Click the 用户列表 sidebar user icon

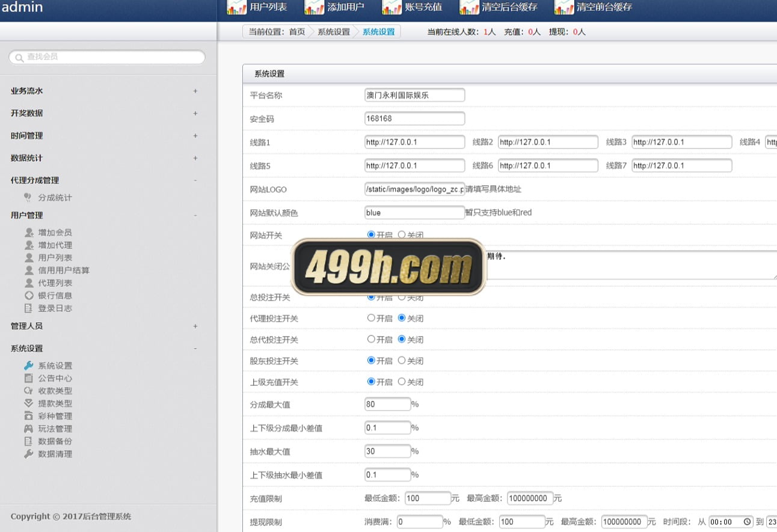click(x=28, y=257)
